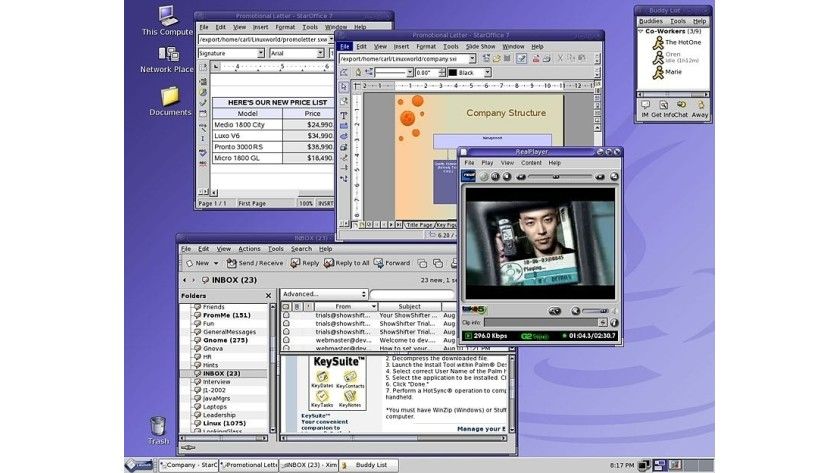Open Slide Show menu in presentation window
Viewport: 840px width, 473px height.
[480, 47]
